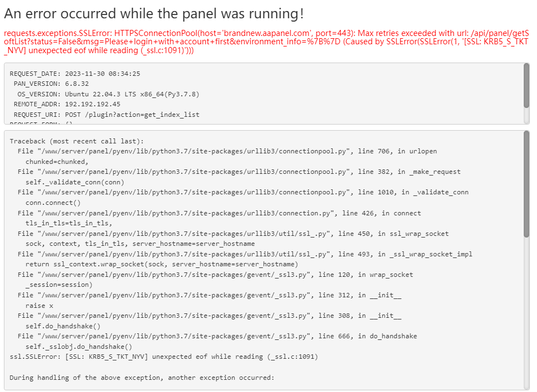Click the REQUEST_DATE line

[75, 73]
